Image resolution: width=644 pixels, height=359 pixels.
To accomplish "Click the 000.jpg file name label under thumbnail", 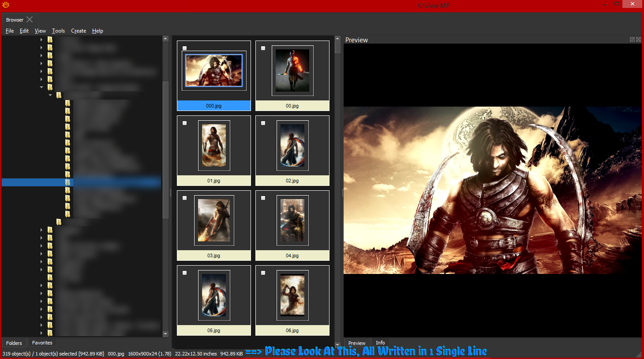I will pos(214,106).
